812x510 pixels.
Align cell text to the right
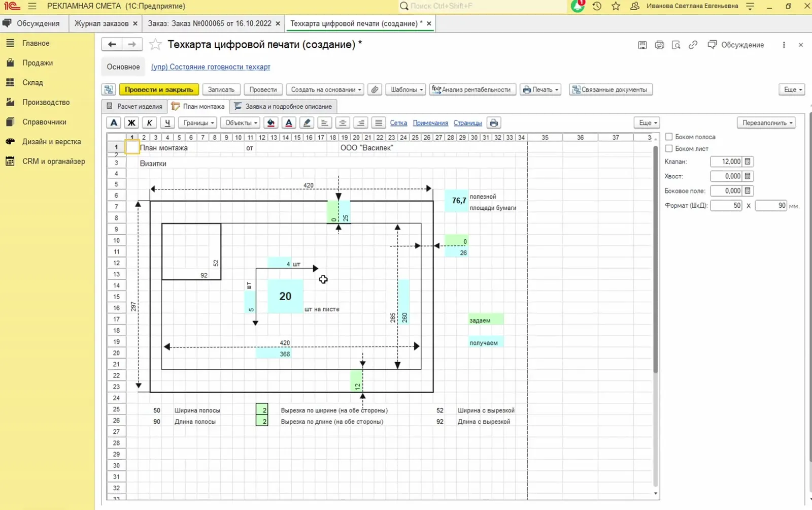(360, 123)
